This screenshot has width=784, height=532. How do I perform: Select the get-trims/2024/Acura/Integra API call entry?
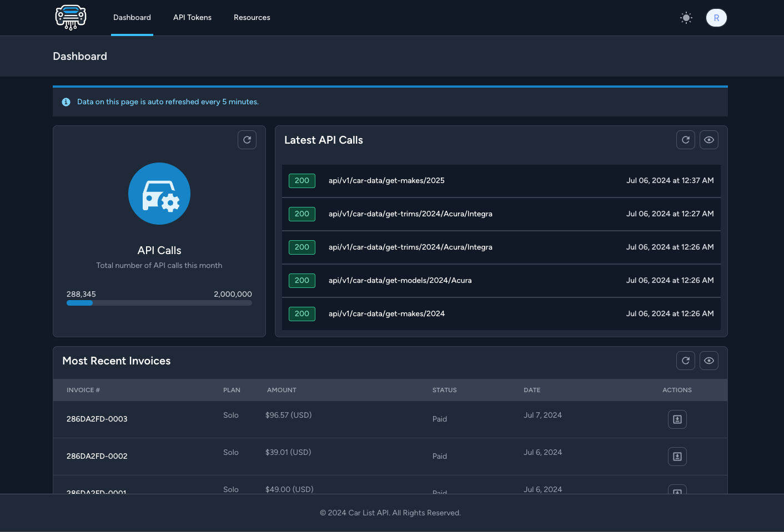tap(410, 214)
